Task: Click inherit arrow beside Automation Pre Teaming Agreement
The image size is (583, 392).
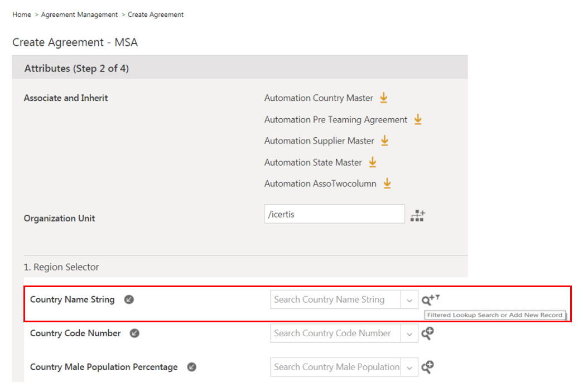Action: [418, 119]
